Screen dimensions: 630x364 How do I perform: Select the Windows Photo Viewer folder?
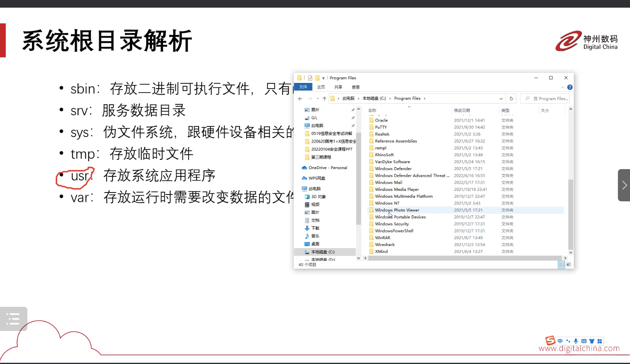(x=397, y=210)
